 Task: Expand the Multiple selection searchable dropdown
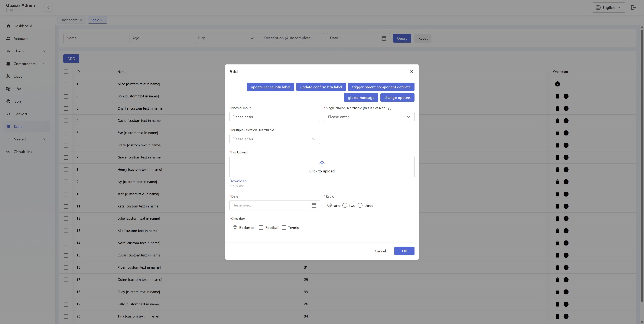pyautogui.click(x=274, y=139)
